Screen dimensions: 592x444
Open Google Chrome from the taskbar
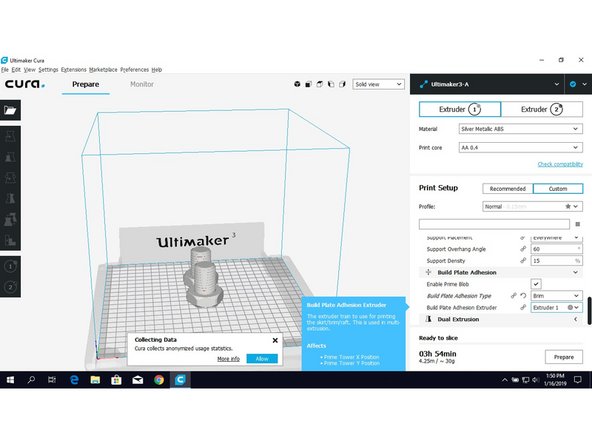click(159, 380)
